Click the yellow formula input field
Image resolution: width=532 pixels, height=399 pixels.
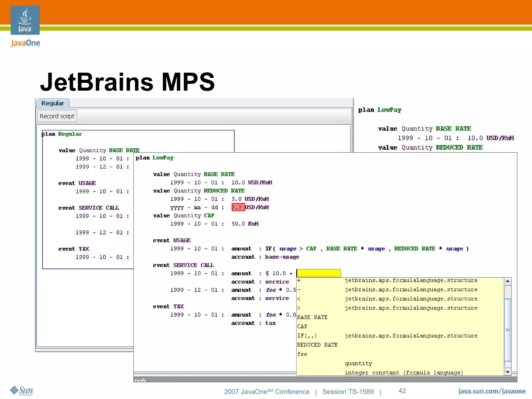click(x=318, y=273)
